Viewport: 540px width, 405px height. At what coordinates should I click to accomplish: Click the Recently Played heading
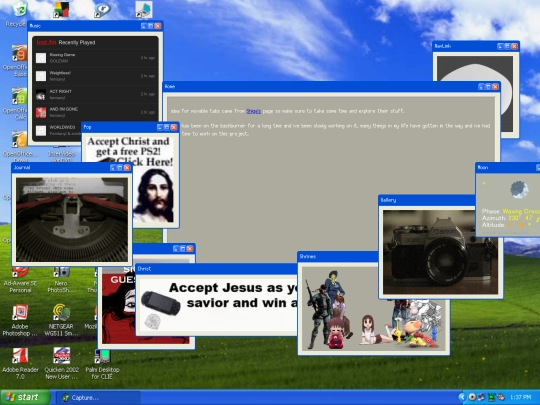point(77,42)
